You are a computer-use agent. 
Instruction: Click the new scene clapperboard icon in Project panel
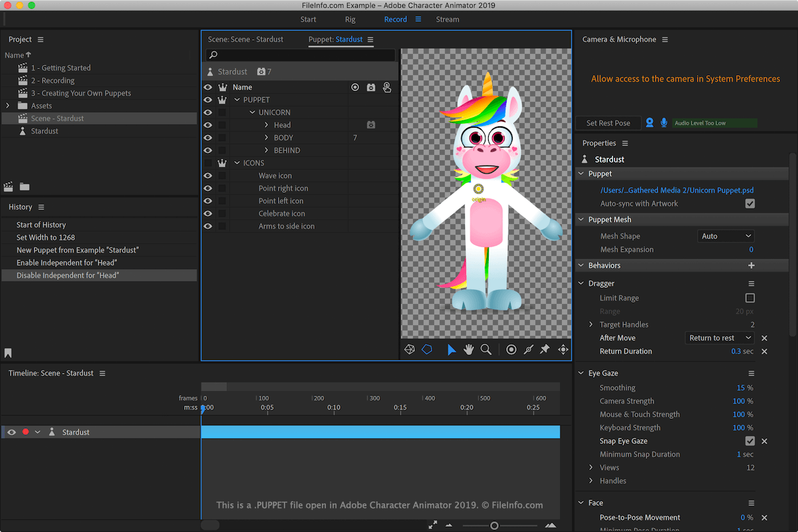point(9,187)
